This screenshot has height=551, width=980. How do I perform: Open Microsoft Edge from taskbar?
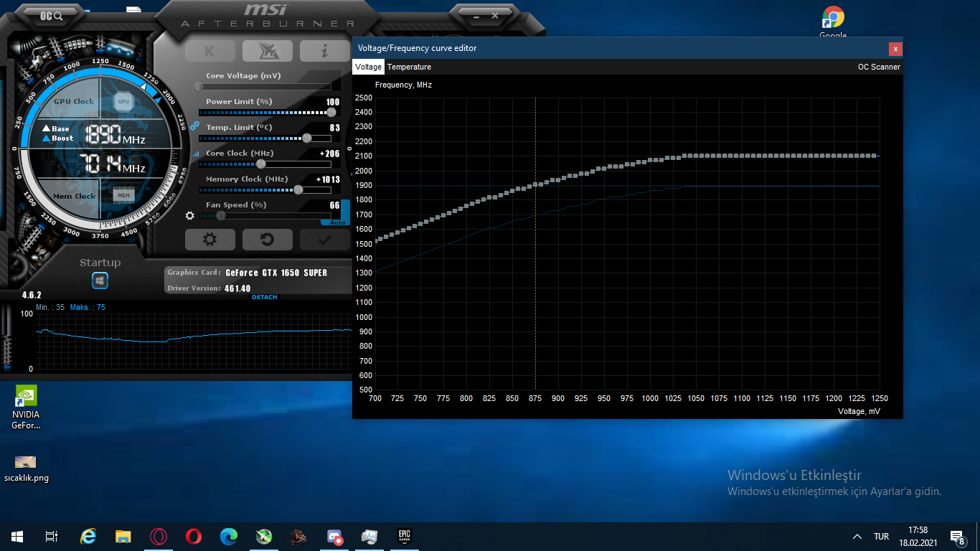coord(229,536)
